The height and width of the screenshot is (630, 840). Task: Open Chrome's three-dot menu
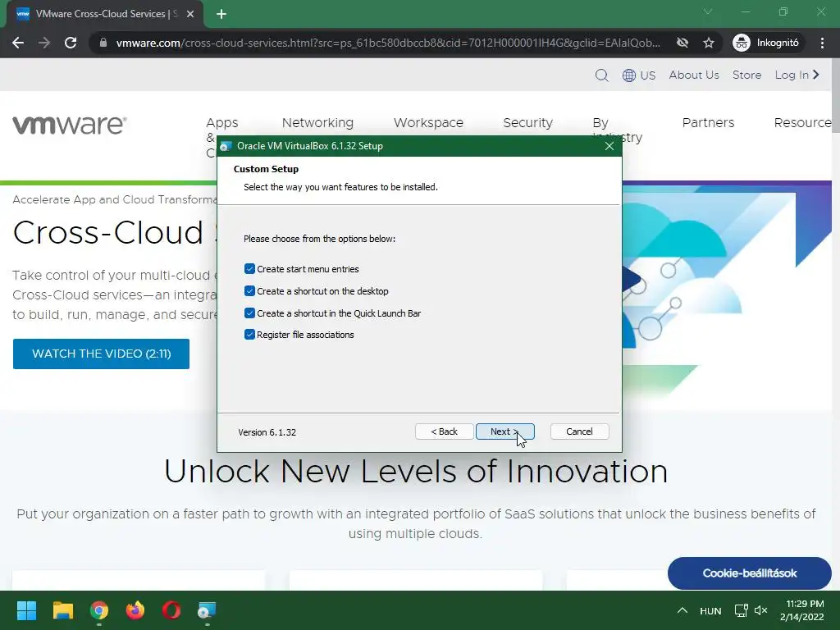(x=822, y=43)
